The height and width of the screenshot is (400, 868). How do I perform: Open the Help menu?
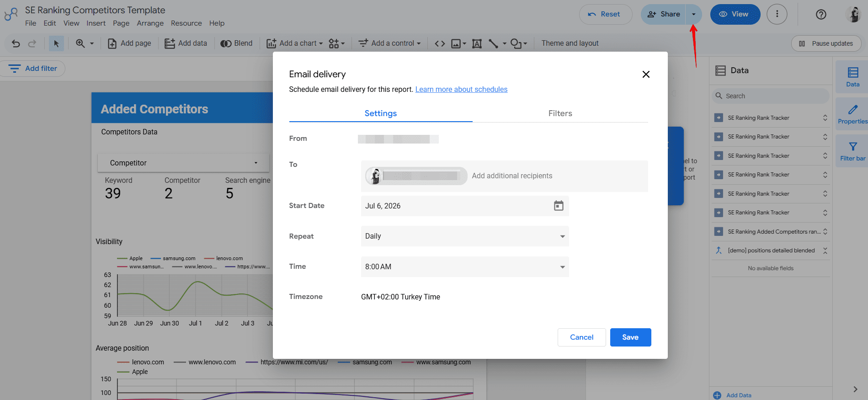coord(217,23)
